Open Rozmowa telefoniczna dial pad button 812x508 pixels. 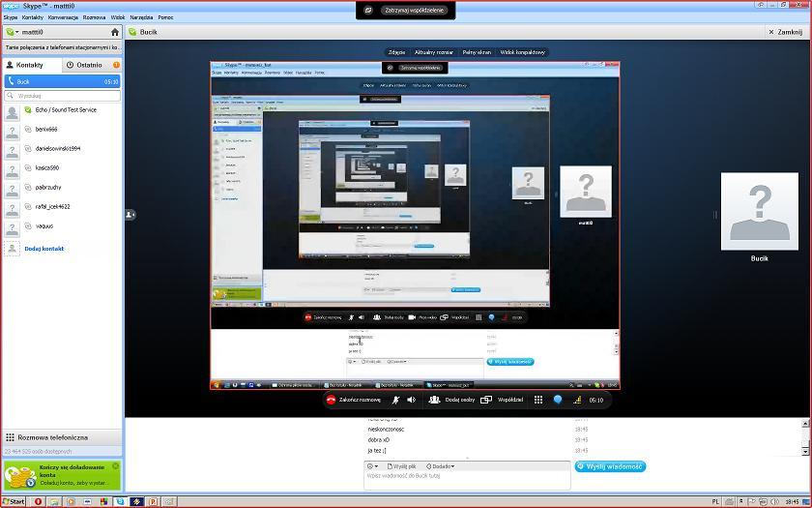(x=62, y=437)
